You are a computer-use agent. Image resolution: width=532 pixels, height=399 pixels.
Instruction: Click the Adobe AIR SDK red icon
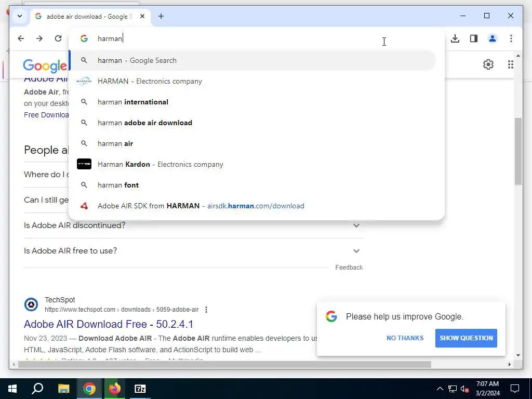84,206
